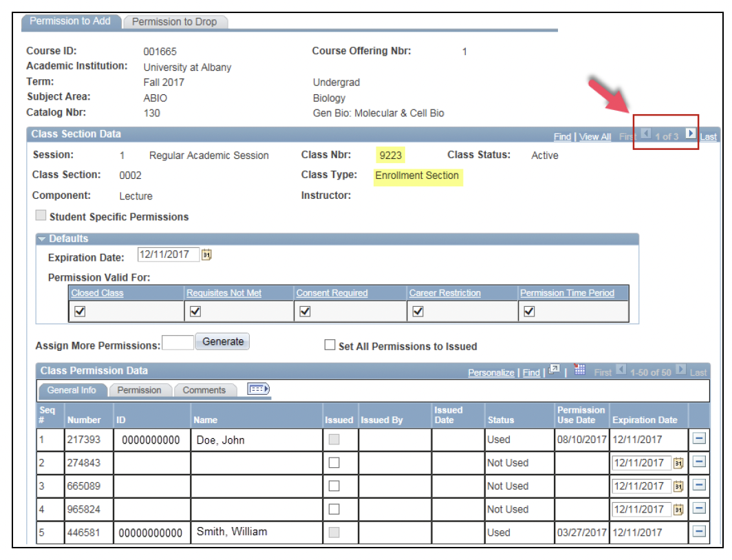Viewport: 732px width, 560px height.
Task: Click show all columns tab icon
Action: 258,389
